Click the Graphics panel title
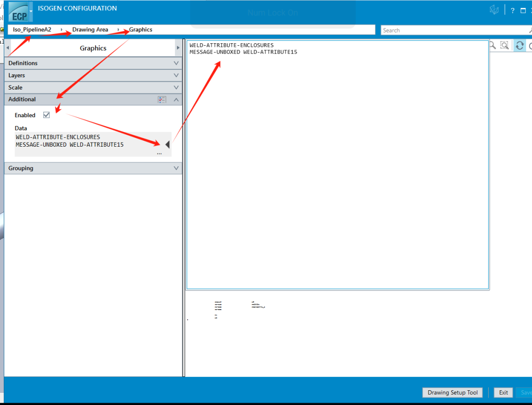The height and width of the screenshot is (405, 532). pyautogui.click(x=93, y=48)
